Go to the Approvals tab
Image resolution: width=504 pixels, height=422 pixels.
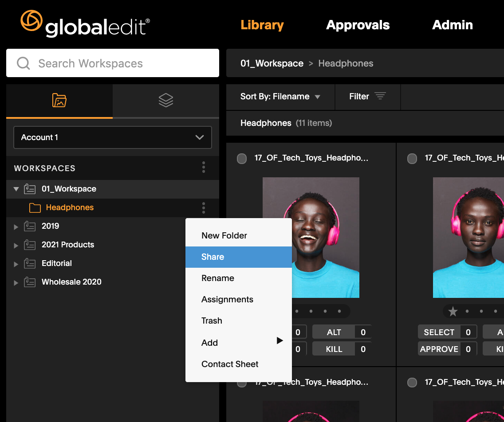[358, 25]
